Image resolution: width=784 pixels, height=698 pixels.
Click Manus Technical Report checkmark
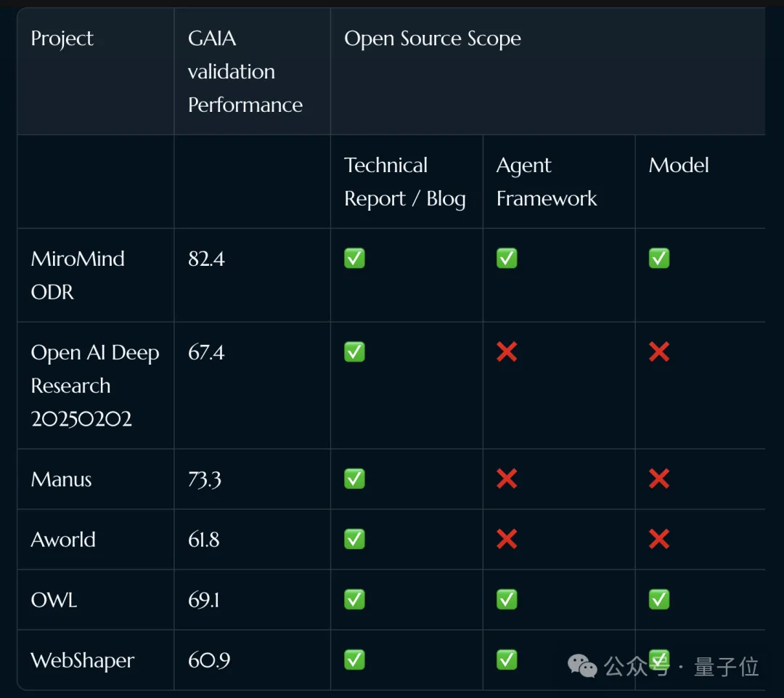click(354, 479)
